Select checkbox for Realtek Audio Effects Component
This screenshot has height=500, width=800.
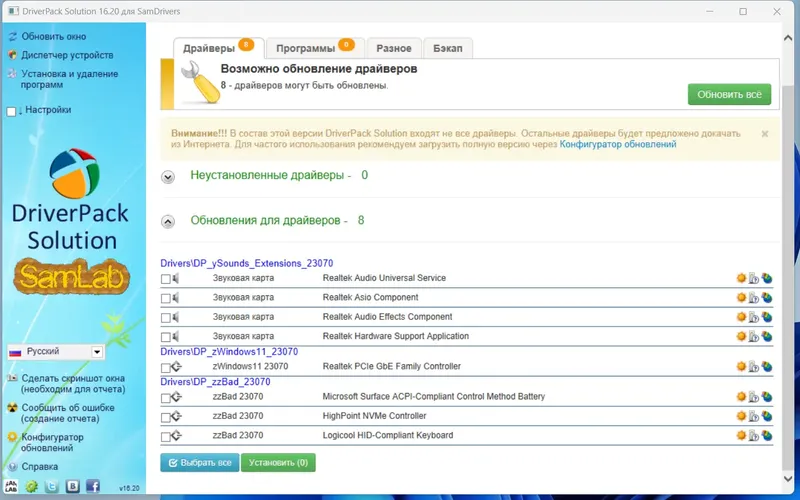coord(165,318)
